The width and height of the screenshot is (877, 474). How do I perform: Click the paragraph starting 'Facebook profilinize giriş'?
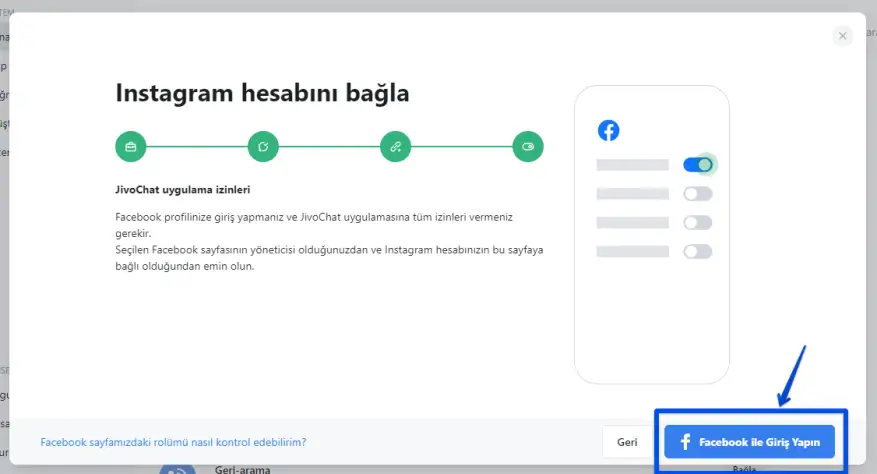click(x=314, y=225)
